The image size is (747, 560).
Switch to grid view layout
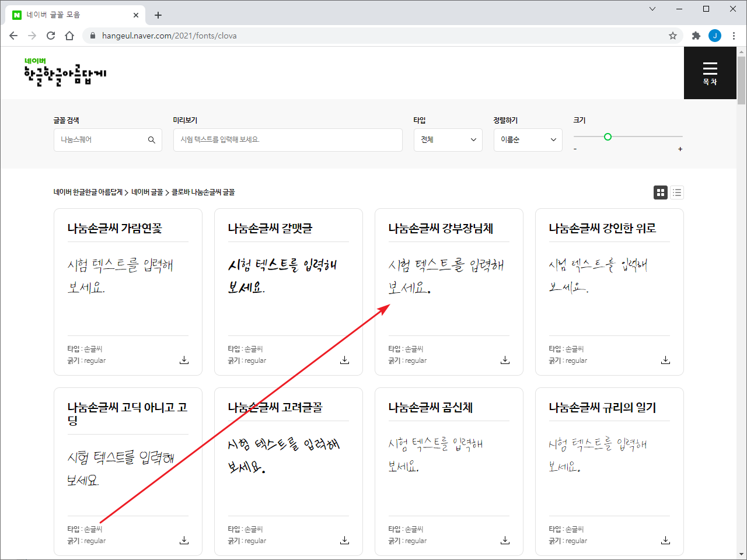pos(661,192)
